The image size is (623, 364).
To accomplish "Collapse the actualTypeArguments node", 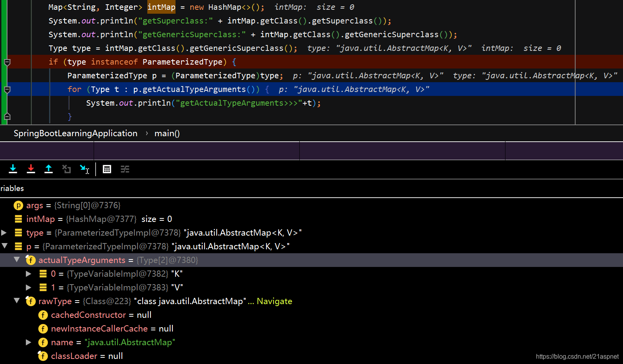I will point(17,259).
